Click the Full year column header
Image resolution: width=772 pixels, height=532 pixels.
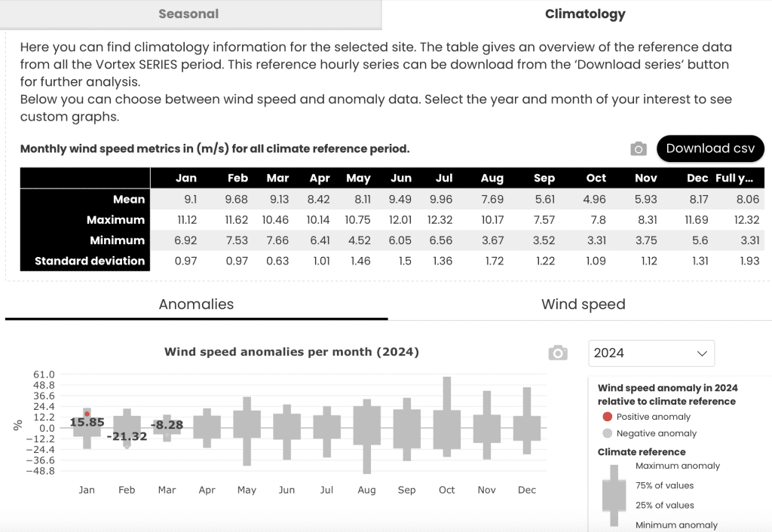coord(734,178)
